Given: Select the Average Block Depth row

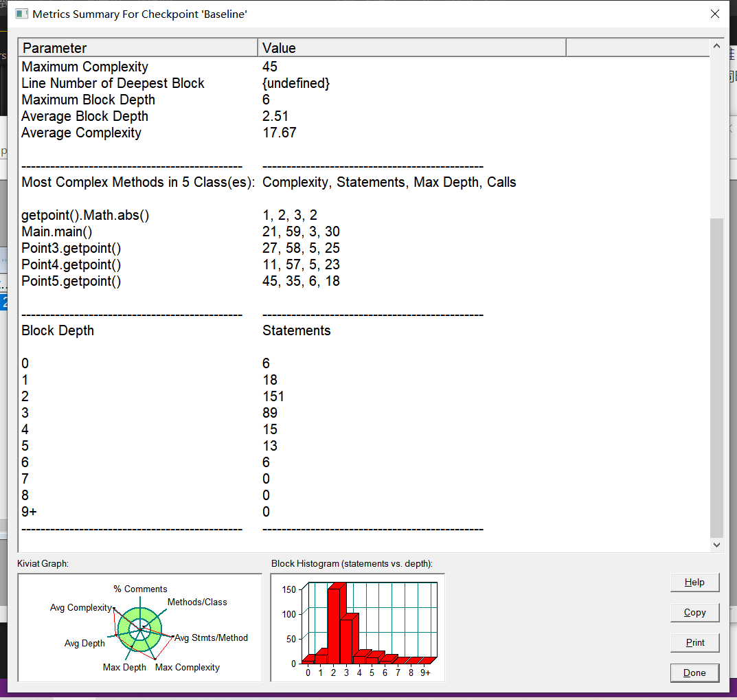Looking at the screenshot, I should pyautogui.click(x=364, y=116).
